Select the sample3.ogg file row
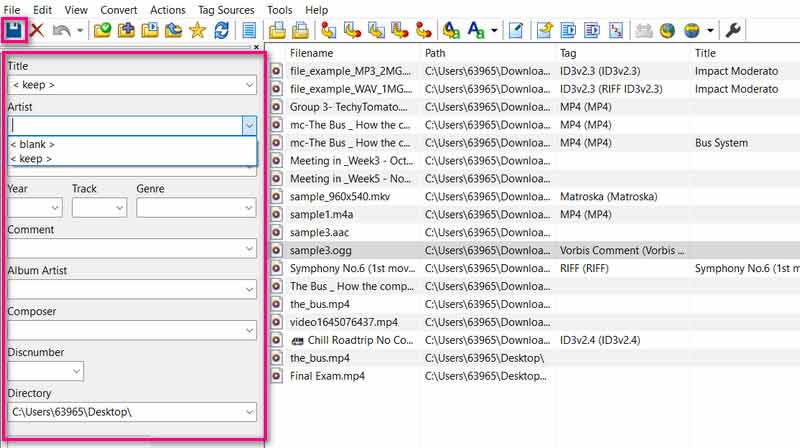The image size is (800, 448). (320, 250)
